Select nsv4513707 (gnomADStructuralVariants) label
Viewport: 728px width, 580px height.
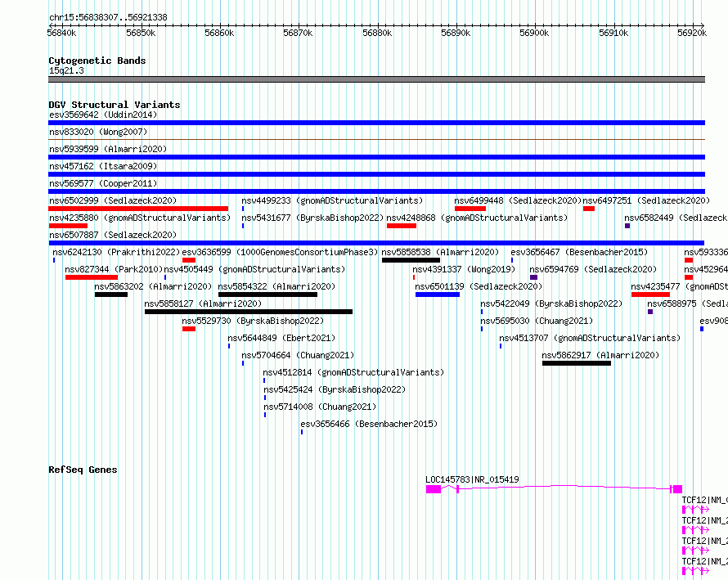pos(590,338)
